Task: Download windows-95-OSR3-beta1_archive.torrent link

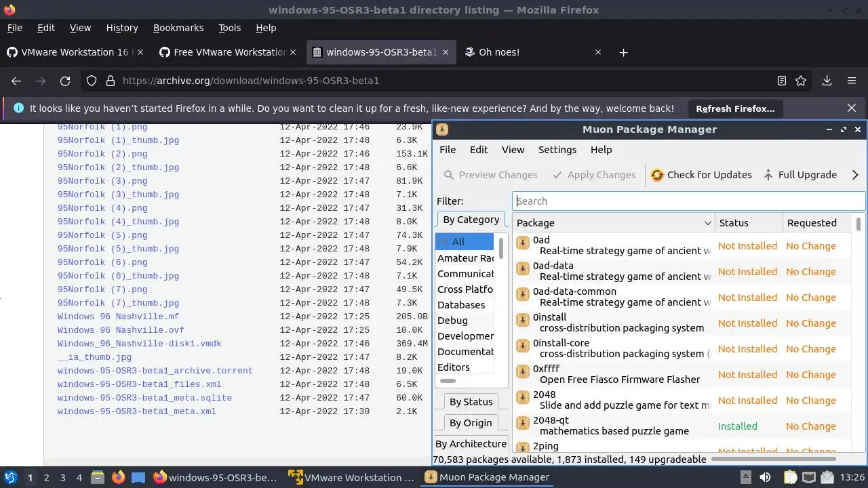Action: 155,371
